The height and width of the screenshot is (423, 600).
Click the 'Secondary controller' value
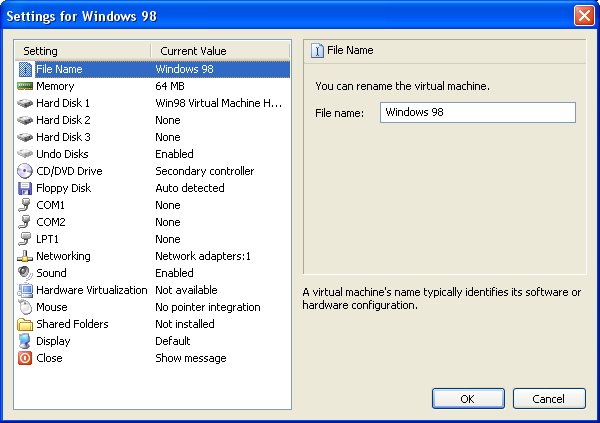205,171
